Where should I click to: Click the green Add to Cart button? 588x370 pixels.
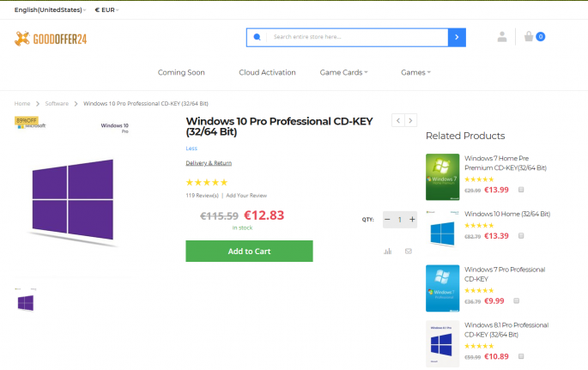coord(249,252)
